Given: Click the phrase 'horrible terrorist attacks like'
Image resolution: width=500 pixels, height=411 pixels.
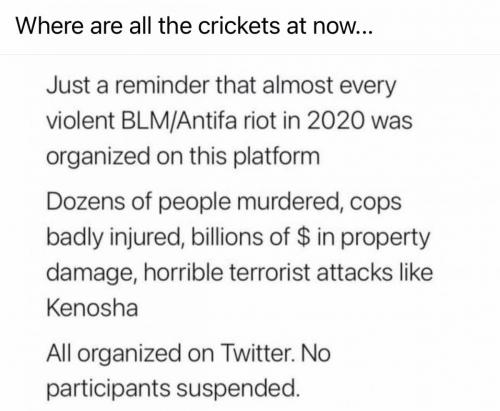Looking at the screenshot, I should (x=288, y=272).
